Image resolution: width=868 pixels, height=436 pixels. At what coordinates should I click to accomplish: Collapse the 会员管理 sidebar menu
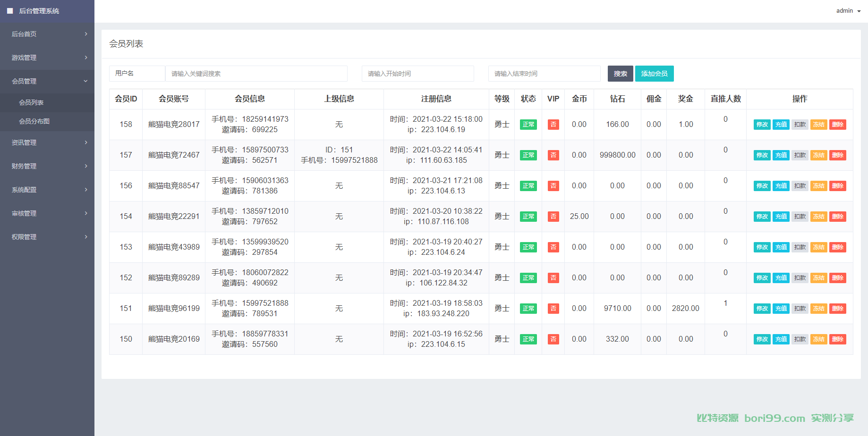[x=47, y=81]
